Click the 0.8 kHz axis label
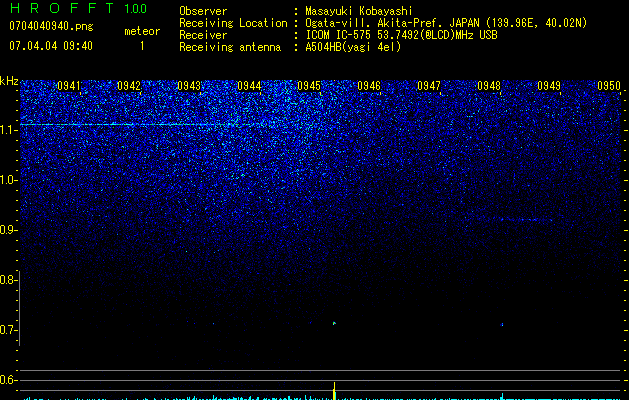This screenshot has width=629, height=400. (8, 280)
